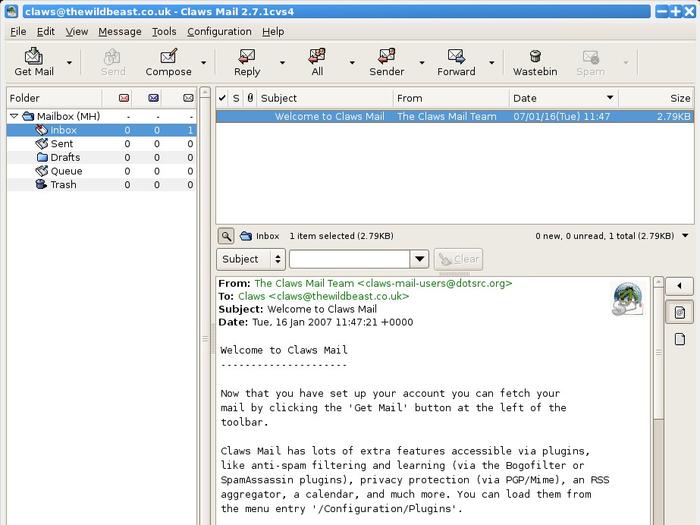Open the Subject search type selector
The image size is (700, 525).
point(251,259)
